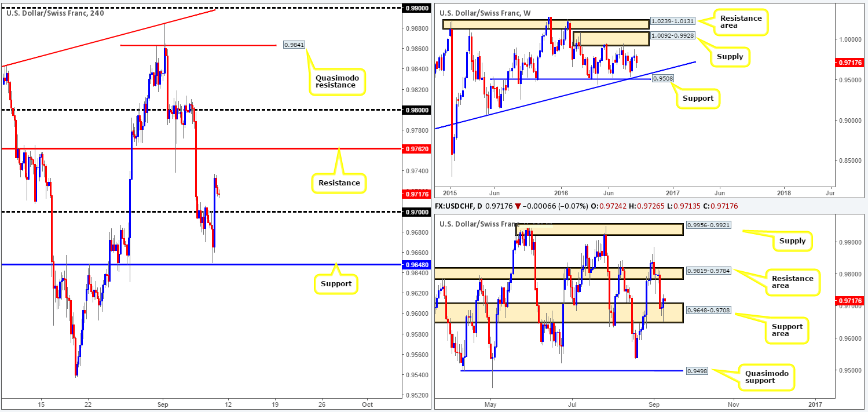
Task: Click '2016' on the weekly time axis
Action: pos(561,192)
